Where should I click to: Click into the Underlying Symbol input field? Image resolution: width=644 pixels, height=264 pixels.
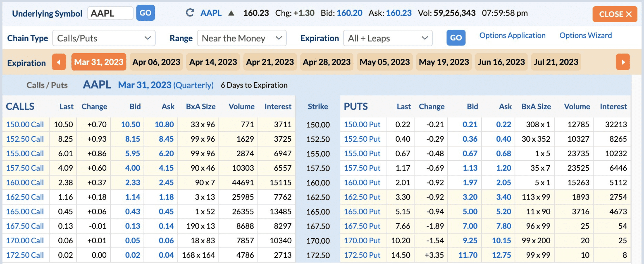110,13
